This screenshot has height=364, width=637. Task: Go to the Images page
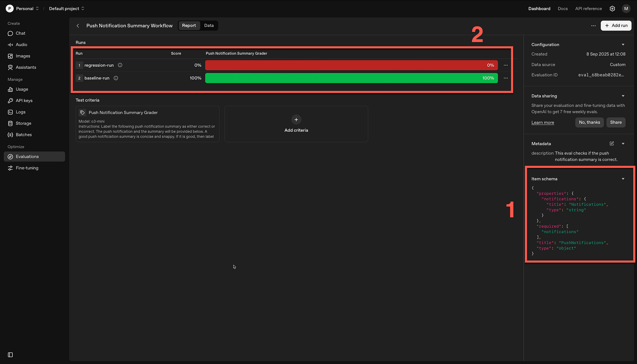pyautogui.click(x=23, y=56)
